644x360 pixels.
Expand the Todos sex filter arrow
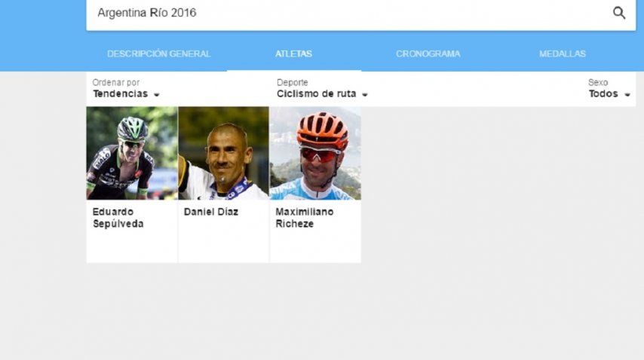pos(627,95)
